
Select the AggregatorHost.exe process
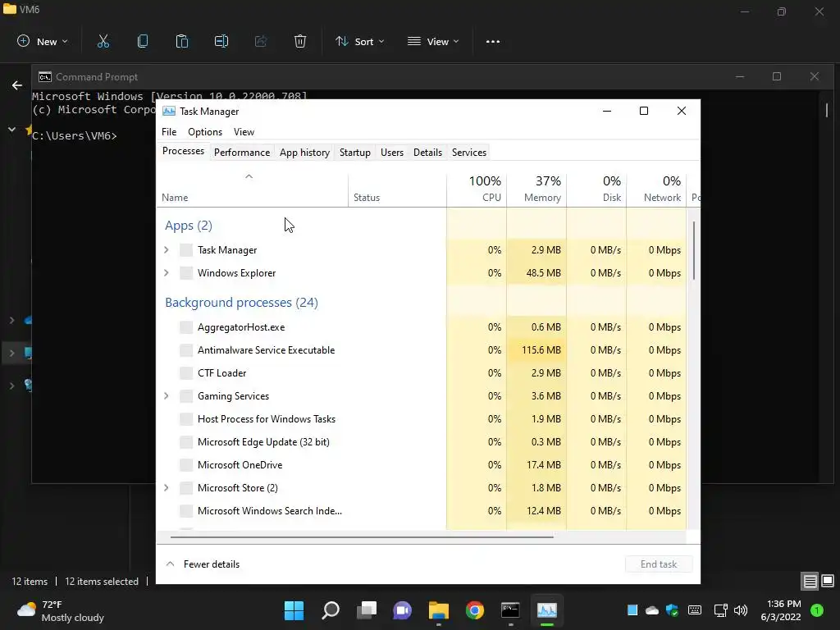click(421, 326)
